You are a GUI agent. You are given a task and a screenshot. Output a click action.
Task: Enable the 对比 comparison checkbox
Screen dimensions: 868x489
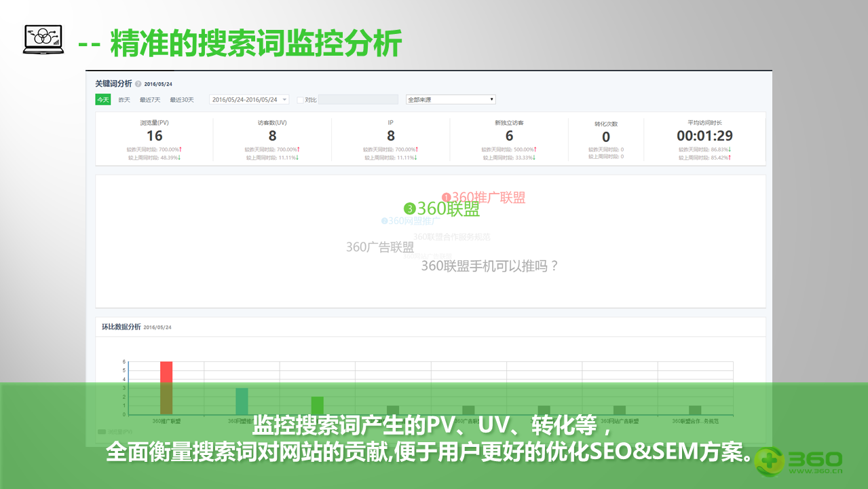click(300, 100)
